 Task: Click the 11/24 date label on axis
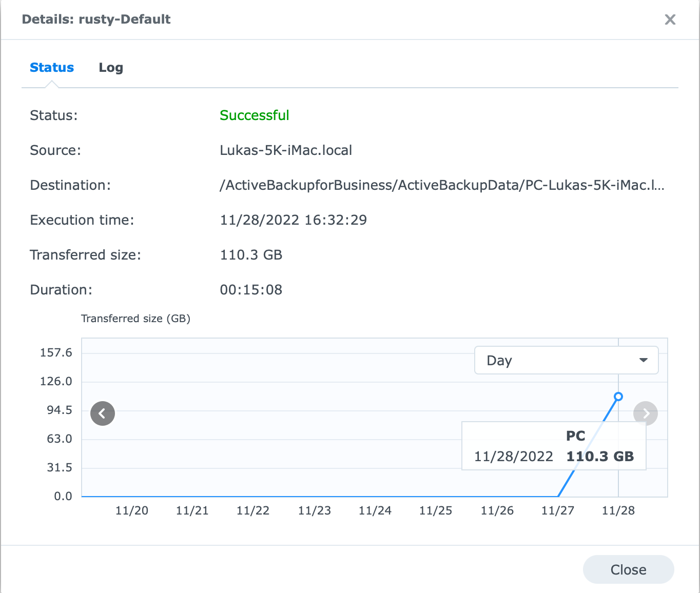375,511
